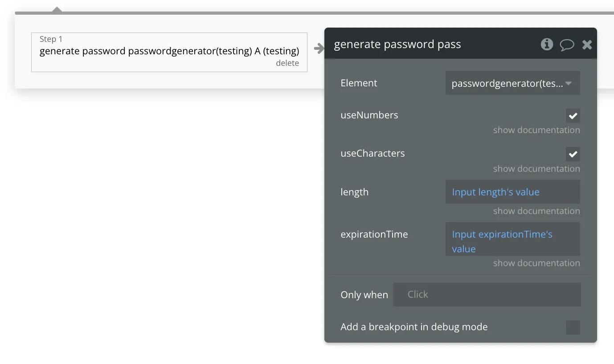Close the generate password panel
The height and width of the screenshot is (364, 614).
point(587,44)
